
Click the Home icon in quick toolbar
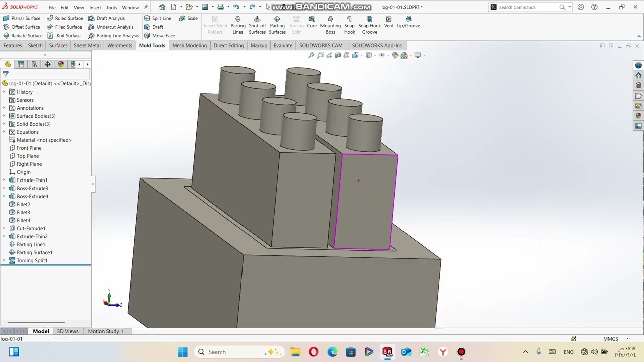(162, 7)
